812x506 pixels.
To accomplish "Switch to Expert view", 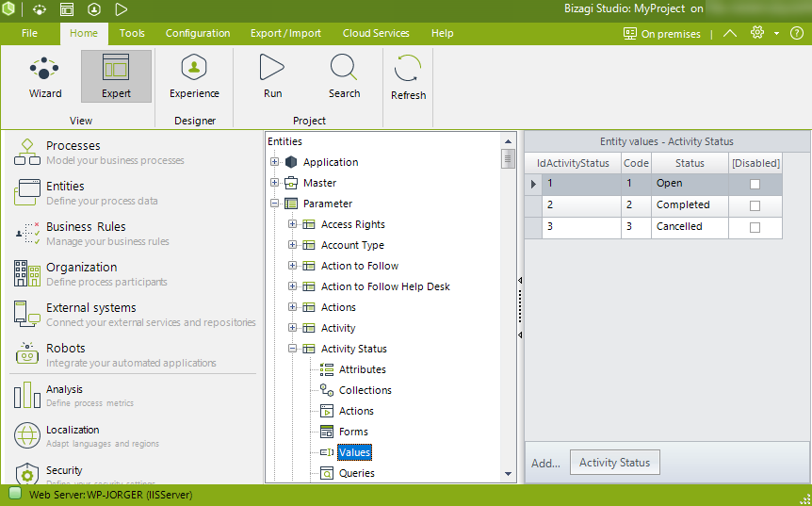I will 116,76.
